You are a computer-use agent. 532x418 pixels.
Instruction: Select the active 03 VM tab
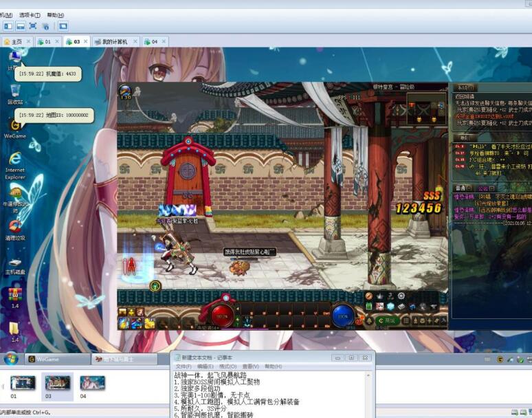point(76,41)
